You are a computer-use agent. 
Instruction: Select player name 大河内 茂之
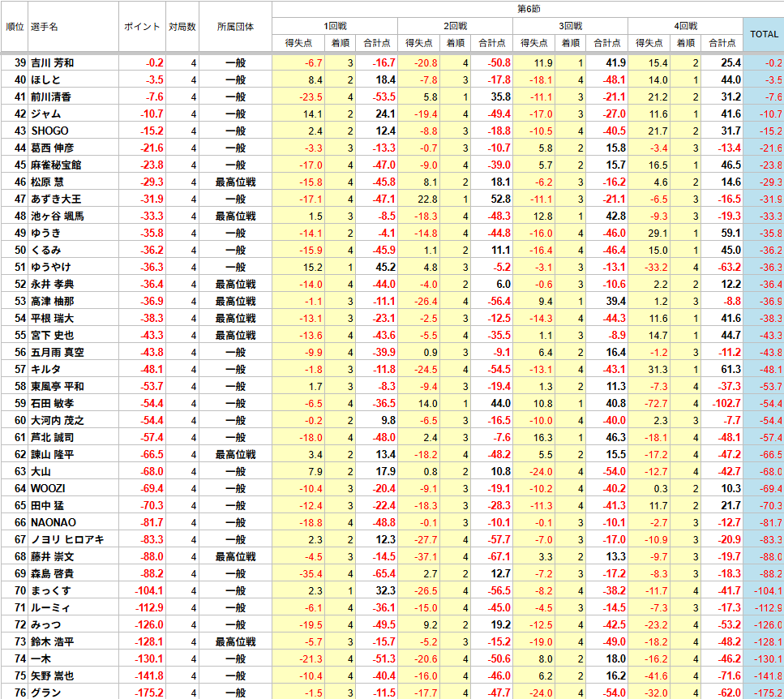[58, 421]
